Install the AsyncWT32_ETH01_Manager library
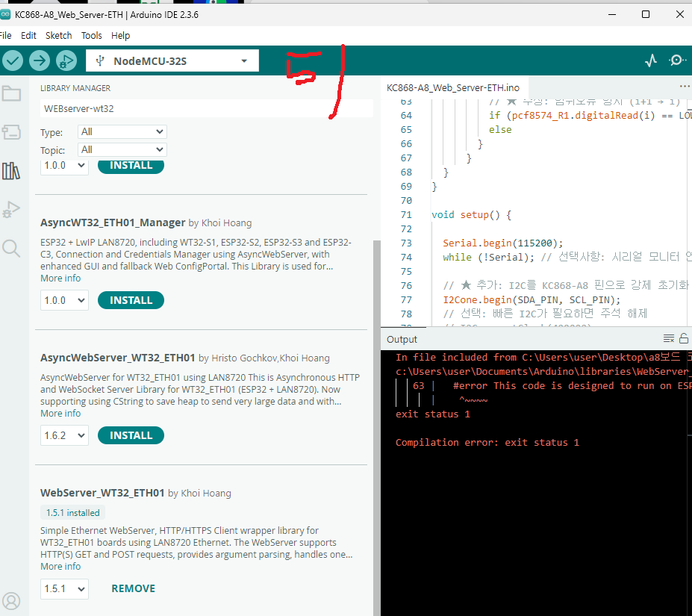The width and height of the screenshot is (692, 616). tap(131, 300)
